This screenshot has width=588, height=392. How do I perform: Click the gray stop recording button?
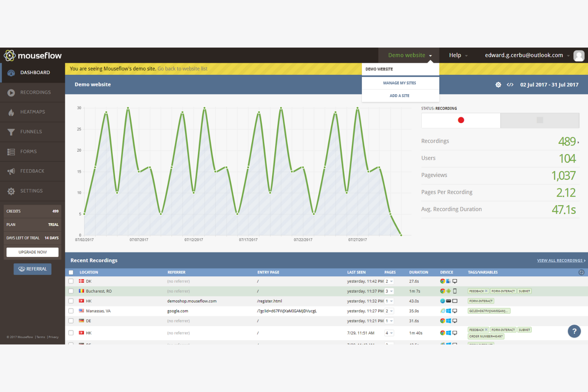(540, 120)
